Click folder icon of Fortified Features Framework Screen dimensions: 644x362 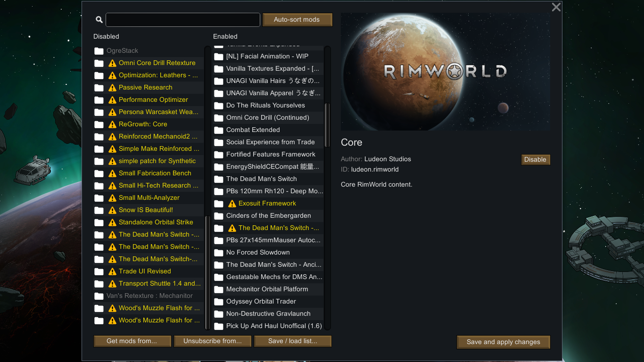(219, 155)
